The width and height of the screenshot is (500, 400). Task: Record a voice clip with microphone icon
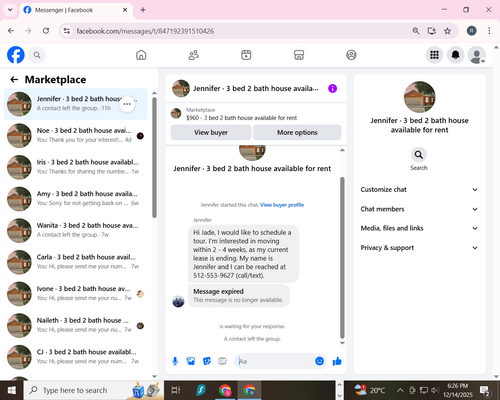pyautogui.click(x=175, y=361)
